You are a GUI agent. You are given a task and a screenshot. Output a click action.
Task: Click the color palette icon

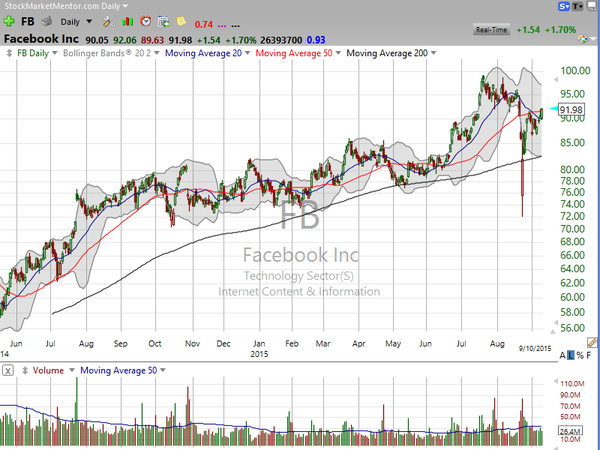(582, 39)
